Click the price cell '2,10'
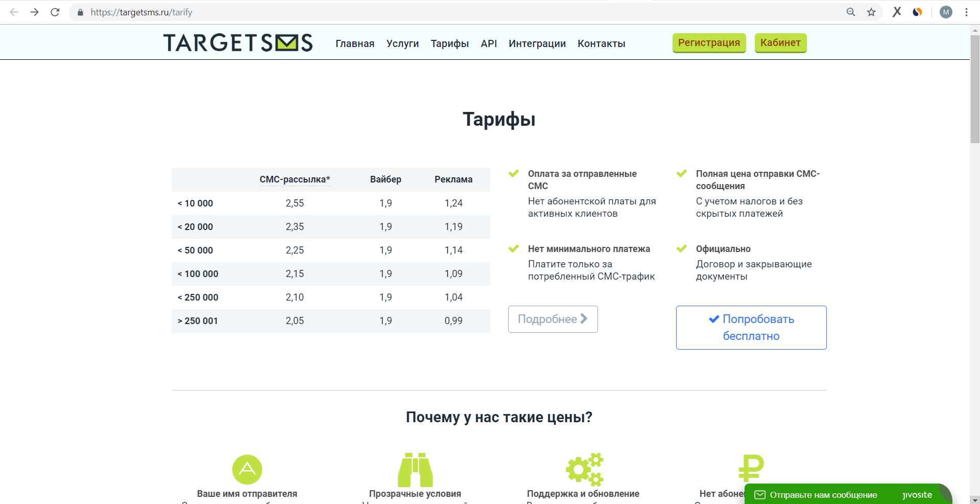This screenshot has width=980, height=504. point(295,297)
